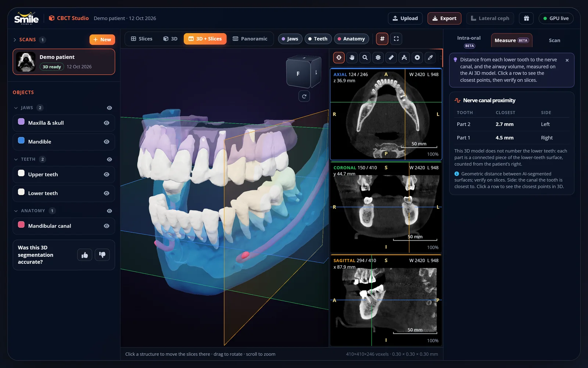Screen dimensions: 588x368
Task: Toggle visibility of Teeth group
Action: [x=109, y=159]
